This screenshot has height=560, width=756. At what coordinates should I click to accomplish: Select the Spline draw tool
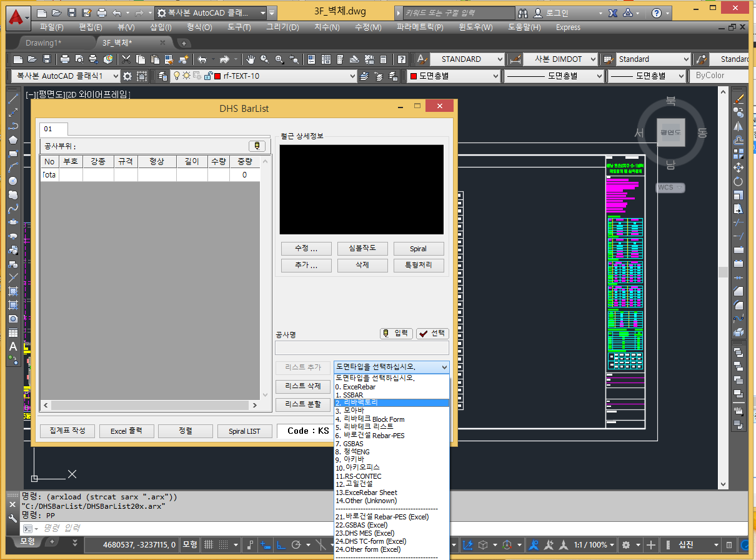click(13, 209)
